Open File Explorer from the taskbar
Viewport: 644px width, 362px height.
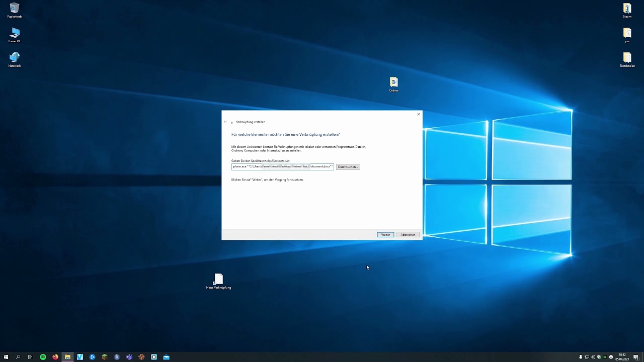67,357
